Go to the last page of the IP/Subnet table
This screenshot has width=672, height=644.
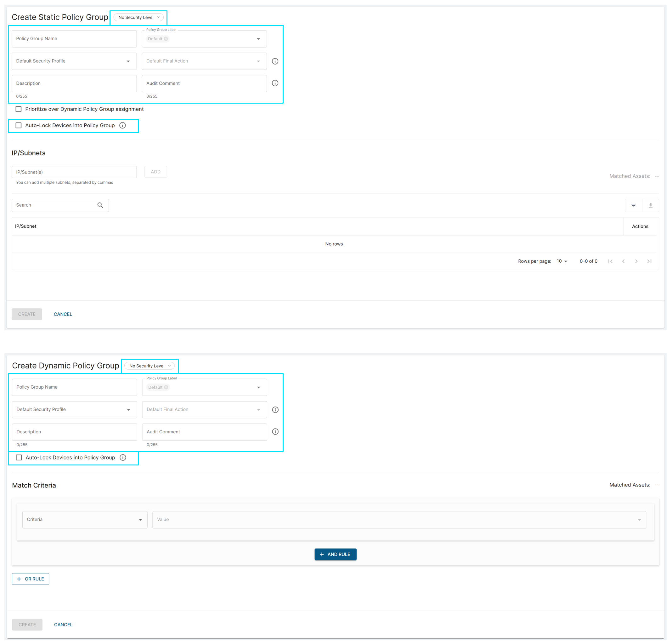[x=649, y=261]
